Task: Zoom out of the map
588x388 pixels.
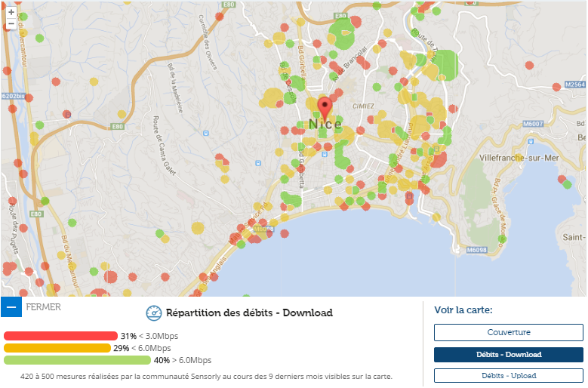Action: 11,24
